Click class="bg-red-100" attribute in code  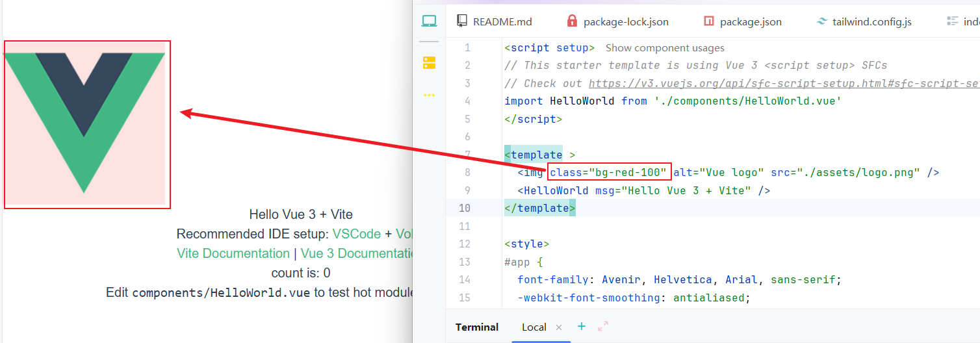pos(608,173)
